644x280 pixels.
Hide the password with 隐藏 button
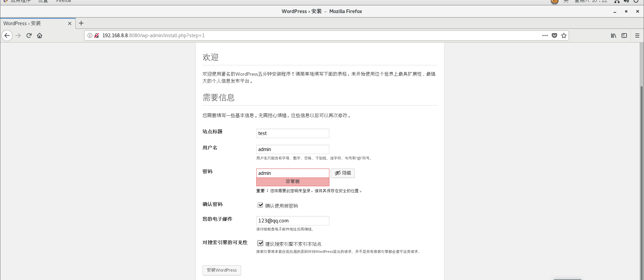343,173
